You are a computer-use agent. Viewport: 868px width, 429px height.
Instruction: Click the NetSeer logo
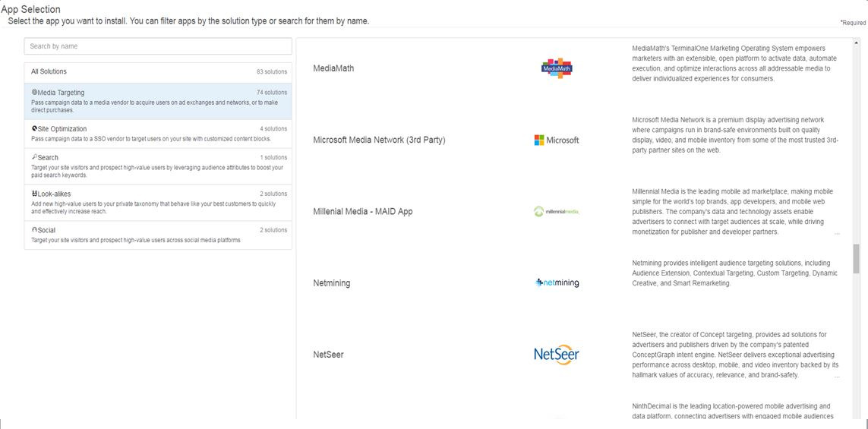pos(557,355)
